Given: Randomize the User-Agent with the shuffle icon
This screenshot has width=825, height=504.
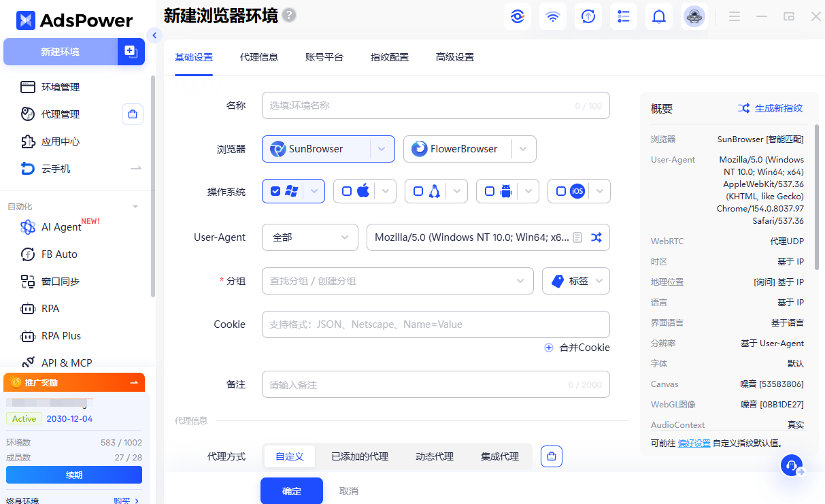Looking at the screenshot, I should pyautogui.click(x=596, y=237).
